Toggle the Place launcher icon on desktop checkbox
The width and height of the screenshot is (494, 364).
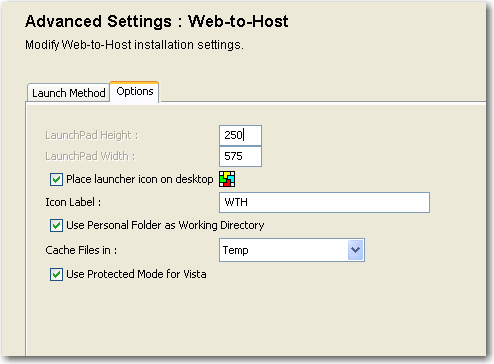click(x=56, y=179)
